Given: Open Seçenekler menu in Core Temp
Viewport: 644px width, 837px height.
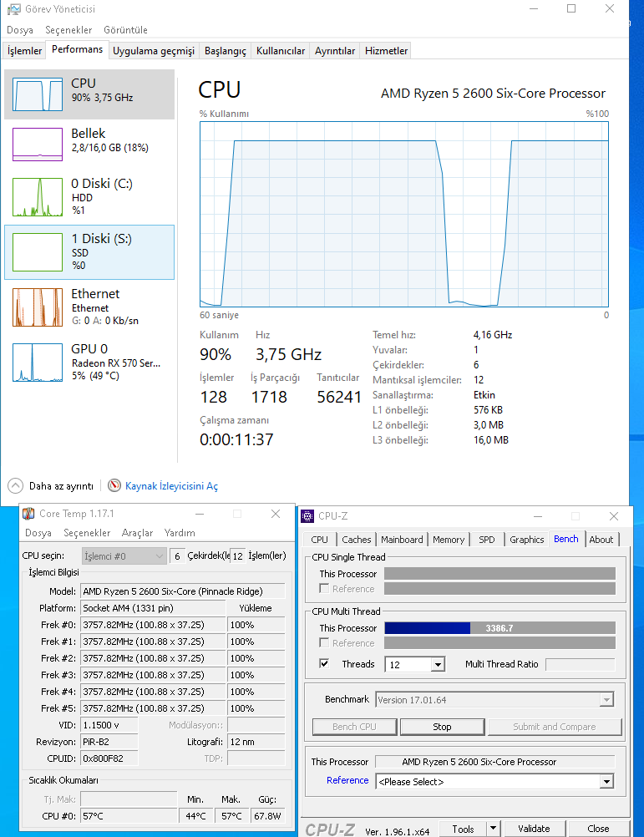Looking at the screenshot, I should tap(87, 533).
